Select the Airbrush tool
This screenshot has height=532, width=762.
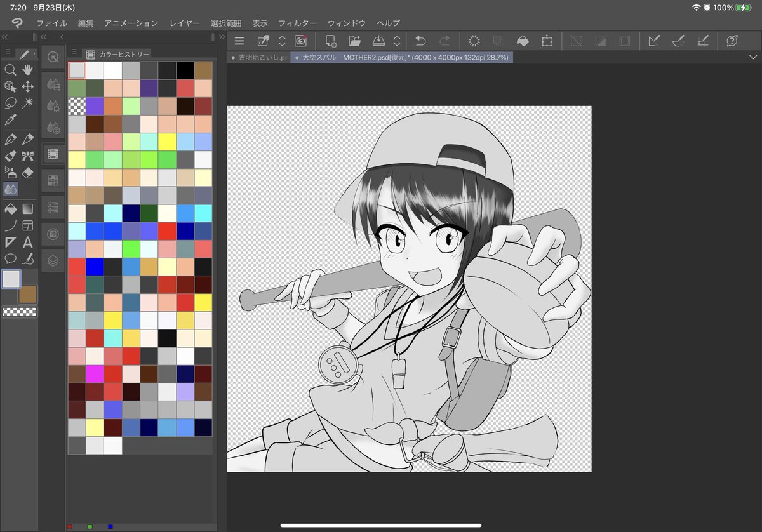10,172
